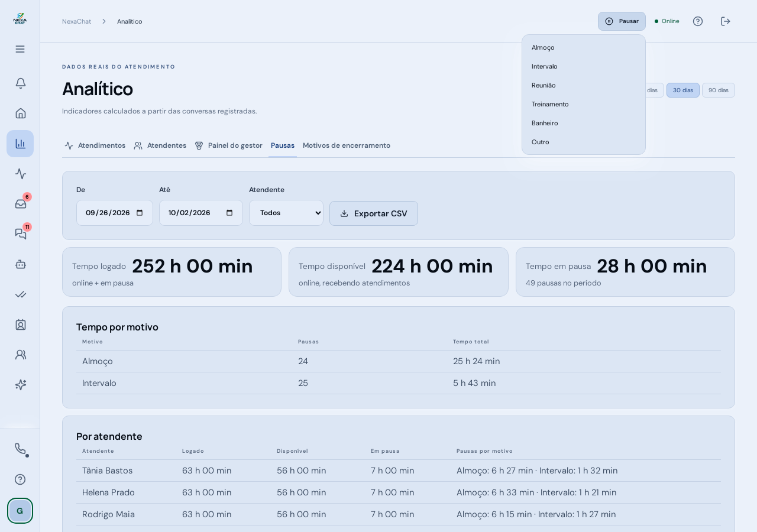Switch to Atendimentos tab
The width and height of the screenshot is (757, 532).
coord(95,145)
